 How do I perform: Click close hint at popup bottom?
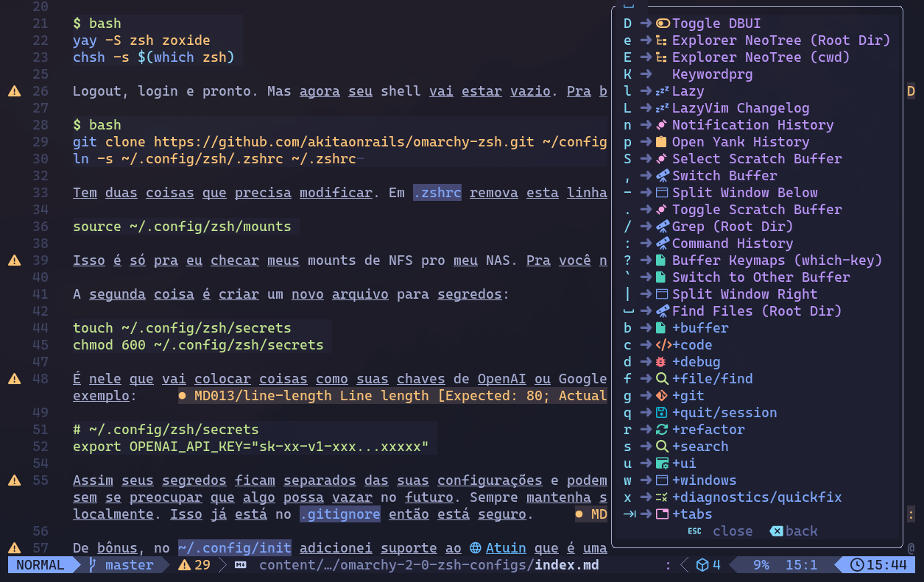pyautogui.click(x=732, y=531)
